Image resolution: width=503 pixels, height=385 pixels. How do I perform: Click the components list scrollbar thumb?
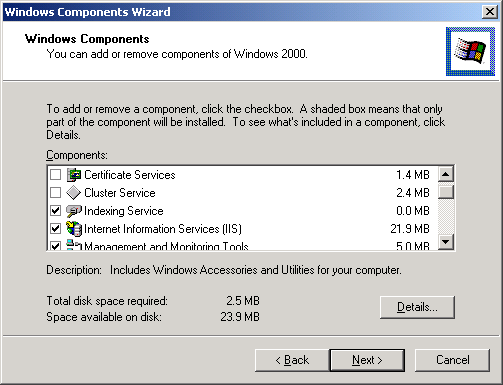coord(446,192)
